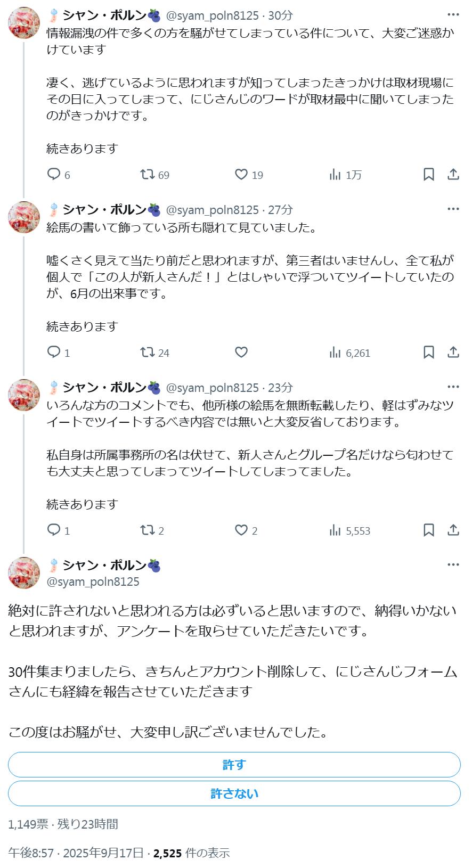The width and height of the screenshot is (472, 868).
Task: Vote 許さない in the poll
Action: (x=234, y=793)
